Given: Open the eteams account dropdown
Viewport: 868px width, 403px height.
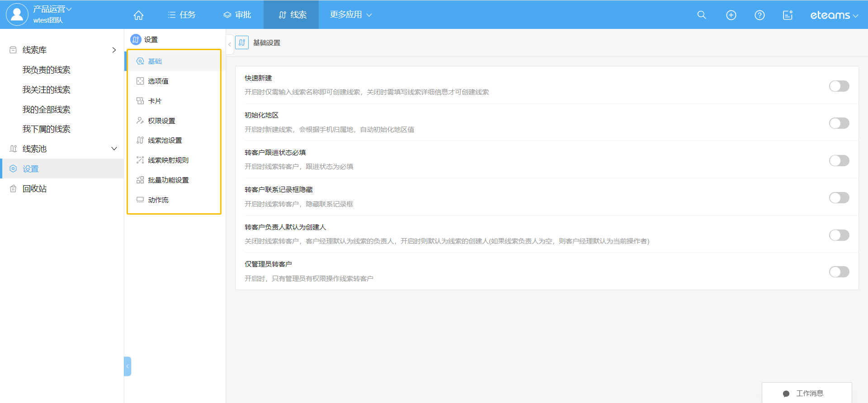Looking at the screenshot, I should tap(834, 15).
